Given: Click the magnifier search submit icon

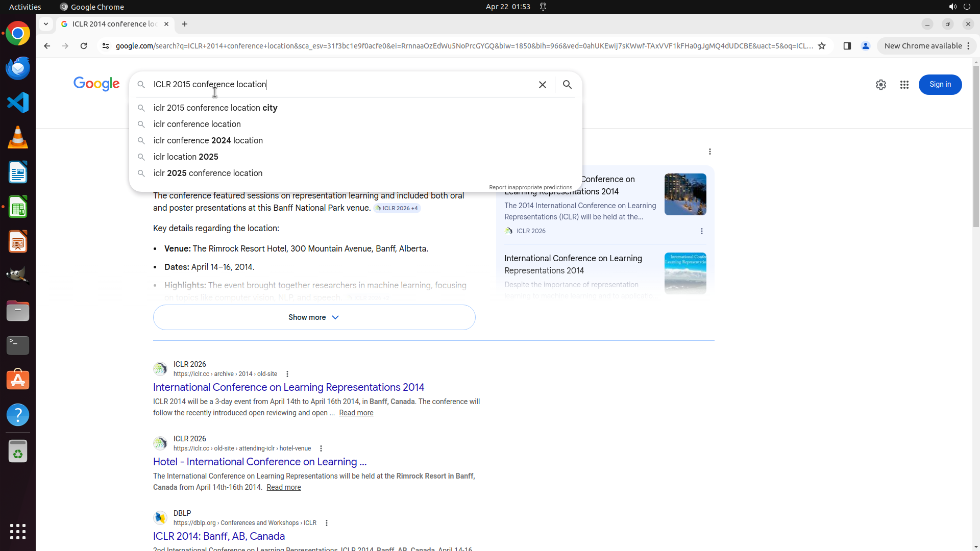Looking at the screenshot, I should [x=567, y=85].
